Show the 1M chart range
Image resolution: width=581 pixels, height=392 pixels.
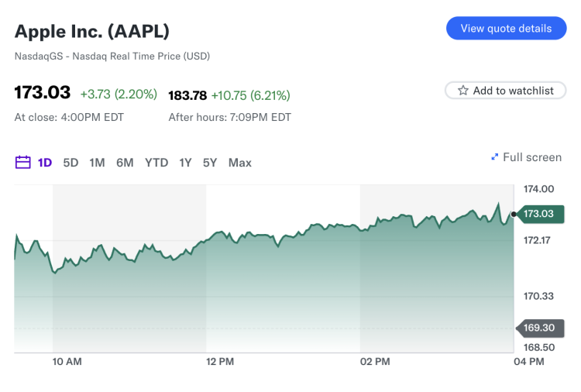pos(97,163)
